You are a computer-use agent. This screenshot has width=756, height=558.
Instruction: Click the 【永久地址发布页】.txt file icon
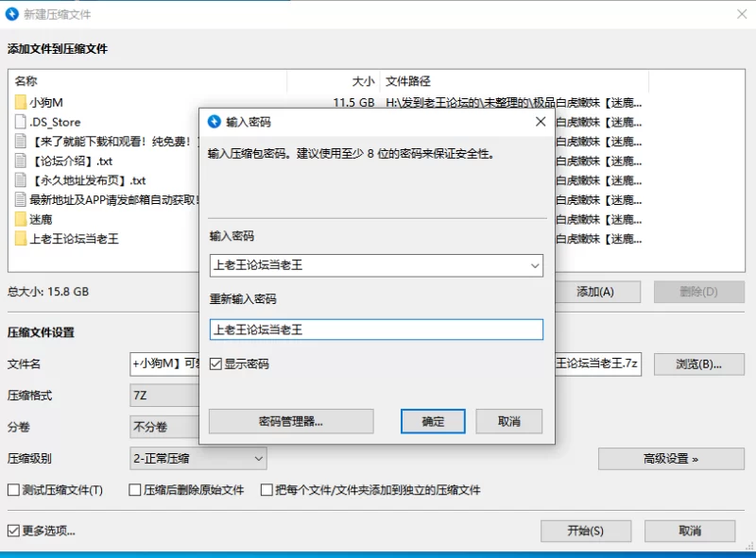pyautogui.click(x=20, y=180)
